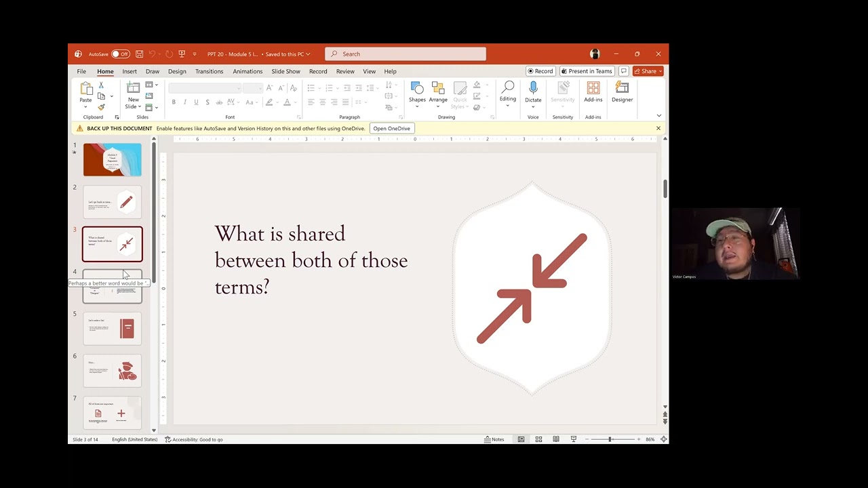Image resolution: width=868 pixels, height=488 pixels.
Task: Click the New Slide icon
Action: coord(133,88)
